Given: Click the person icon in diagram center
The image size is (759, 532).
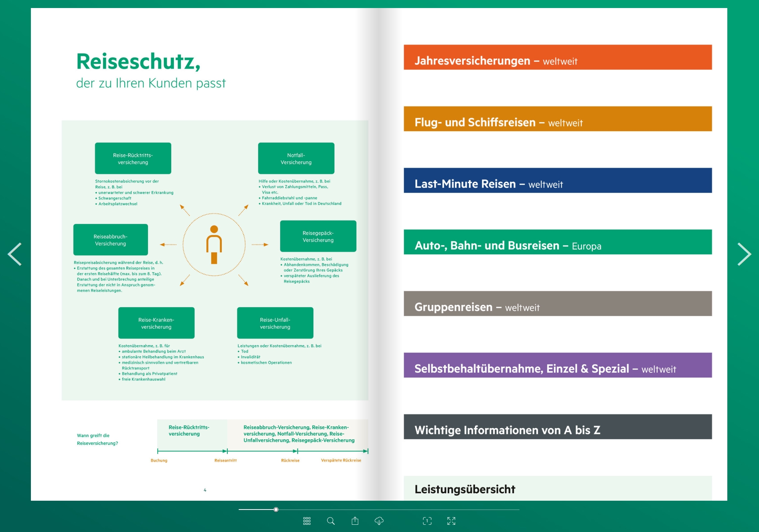Looking at the screenshot, I should click(x=214, y=245).
